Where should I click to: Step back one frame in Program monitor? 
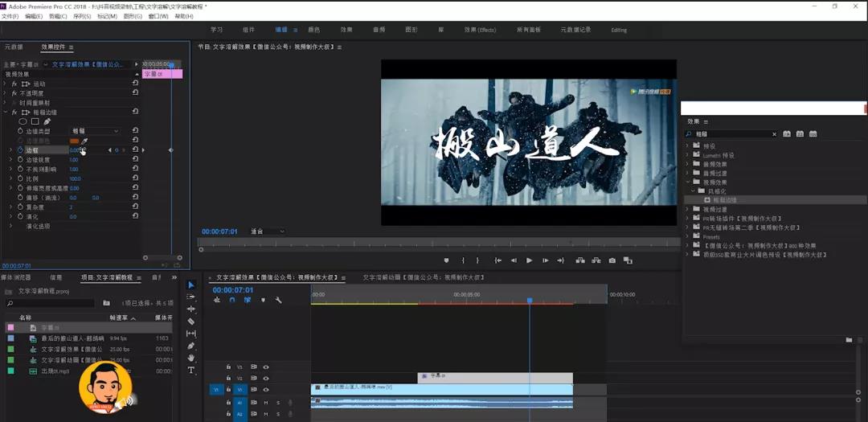514,260
